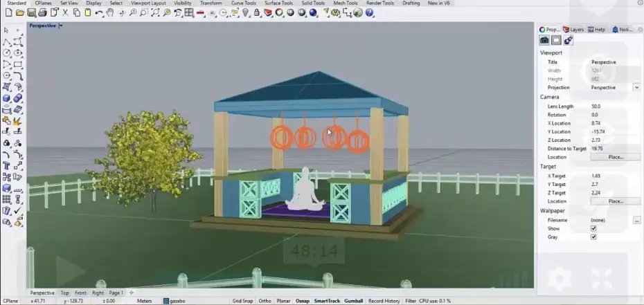Click Place button for Target location
644x305 pixels.
point(615,201)
